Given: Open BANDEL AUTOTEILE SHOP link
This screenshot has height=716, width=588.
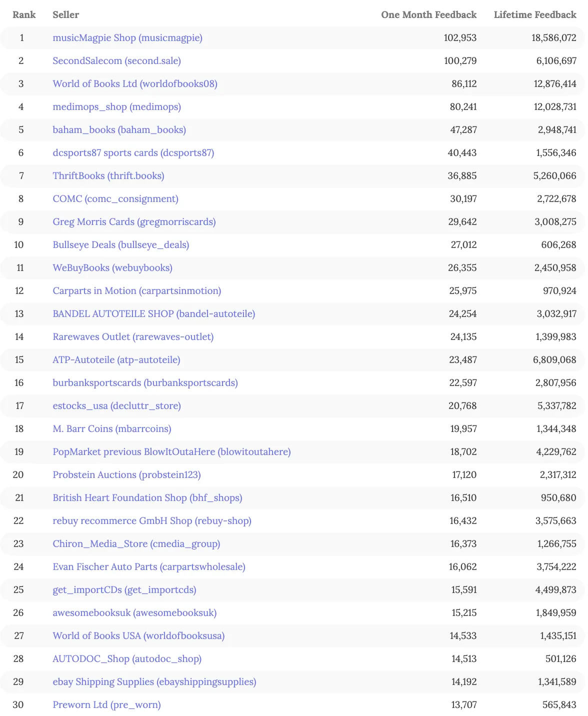Looking at the screenshot, I should 154,314.
